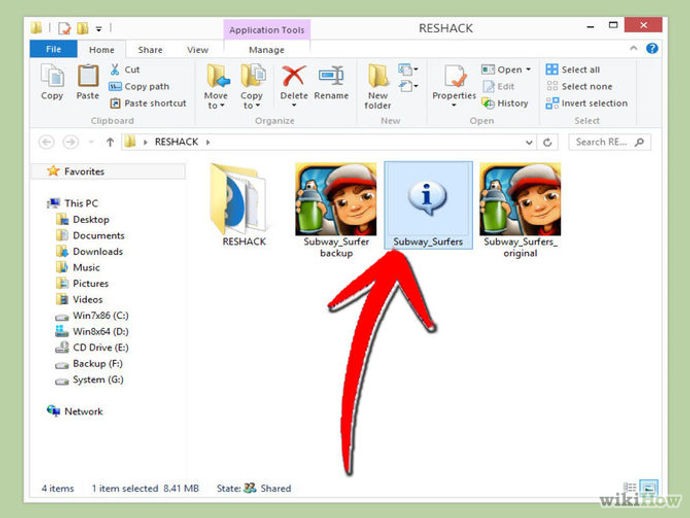Switch to the large icons view

tap(649, 487)
